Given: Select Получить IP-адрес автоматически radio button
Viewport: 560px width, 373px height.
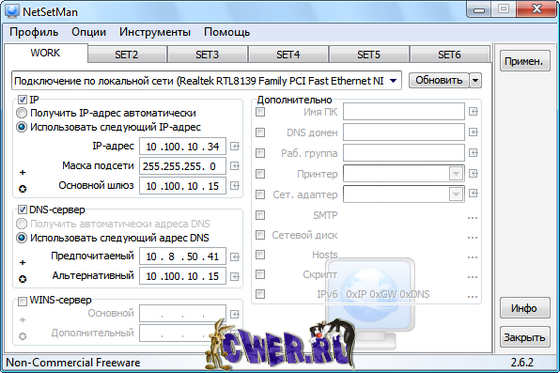Looking at the screenshot, I should 21,113.
